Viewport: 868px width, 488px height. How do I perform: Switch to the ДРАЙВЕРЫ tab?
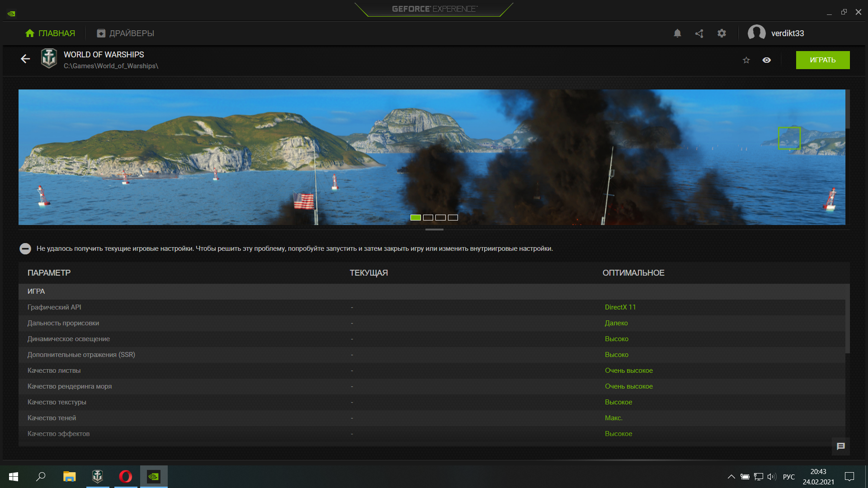coord(126,33)
